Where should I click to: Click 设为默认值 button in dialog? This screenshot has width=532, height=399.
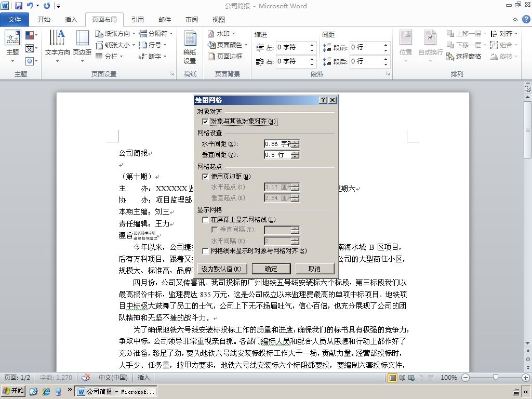(x=222, y=269)
